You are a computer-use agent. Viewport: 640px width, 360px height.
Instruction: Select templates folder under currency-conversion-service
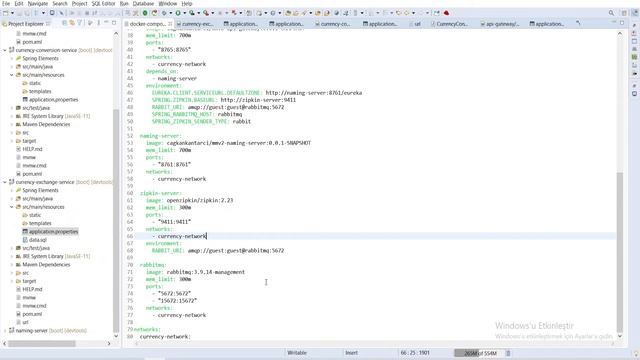click(x=40, y=91)
